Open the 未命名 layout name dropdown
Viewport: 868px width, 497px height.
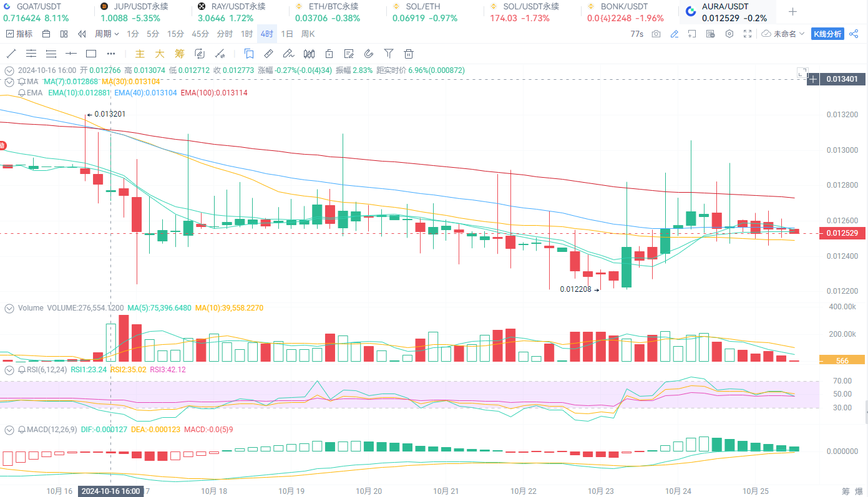coord(783,34)
